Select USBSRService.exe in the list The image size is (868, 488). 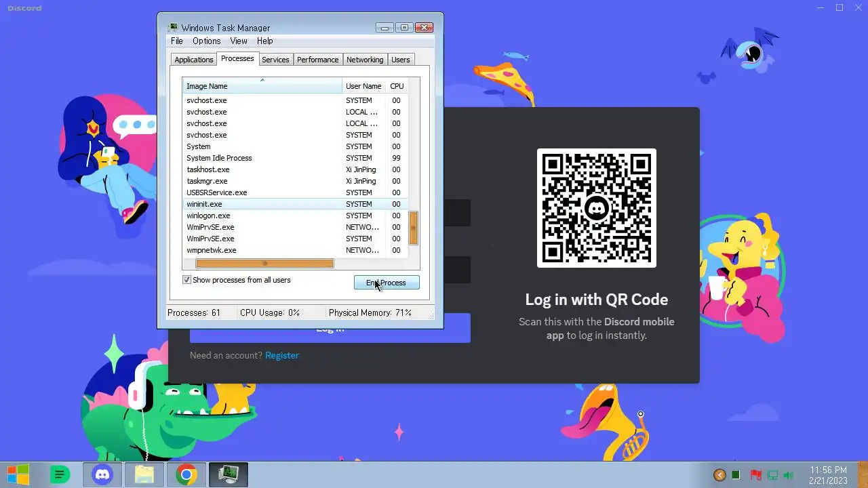click(x=295, y=192)
